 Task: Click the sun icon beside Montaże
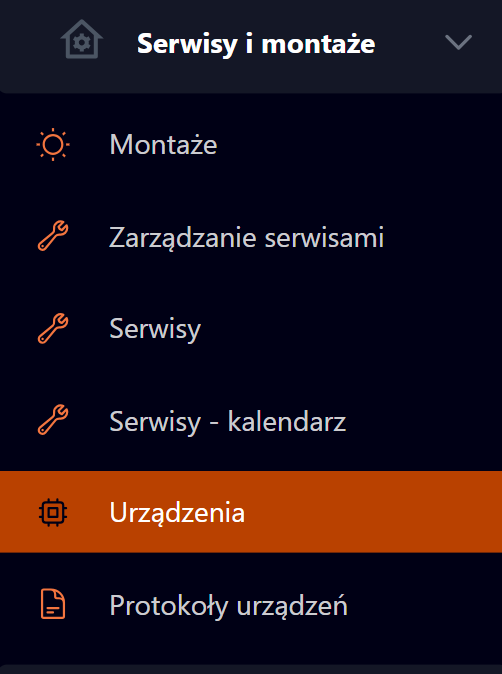click(53, 144)
